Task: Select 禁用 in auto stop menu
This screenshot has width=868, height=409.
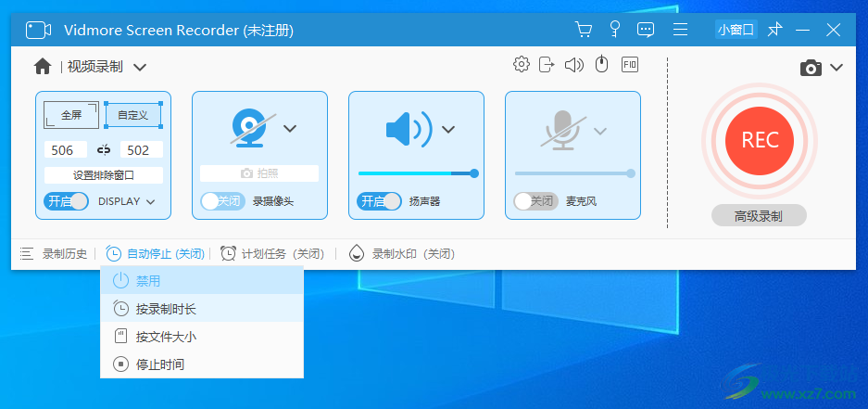Action: [202, 280]
